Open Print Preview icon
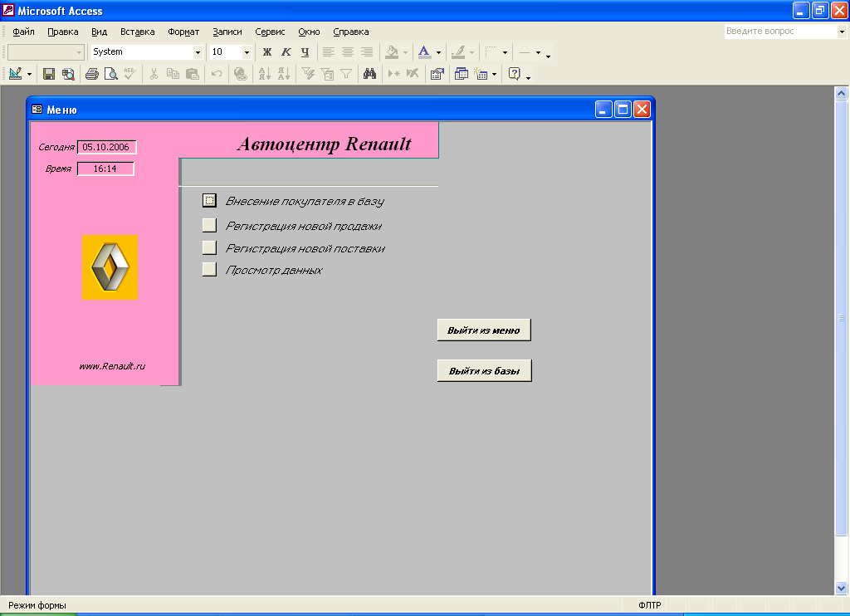The image size is (850, 616). [111, 74]
